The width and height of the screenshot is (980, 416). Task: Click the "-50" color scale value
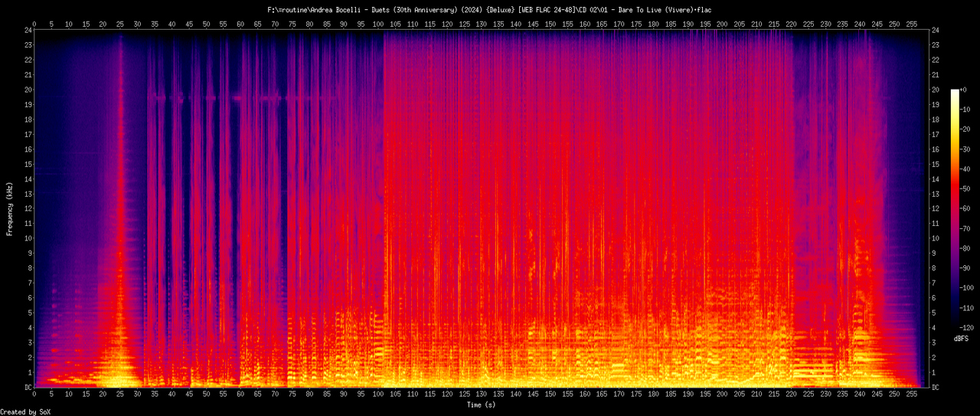pos(966,189)
